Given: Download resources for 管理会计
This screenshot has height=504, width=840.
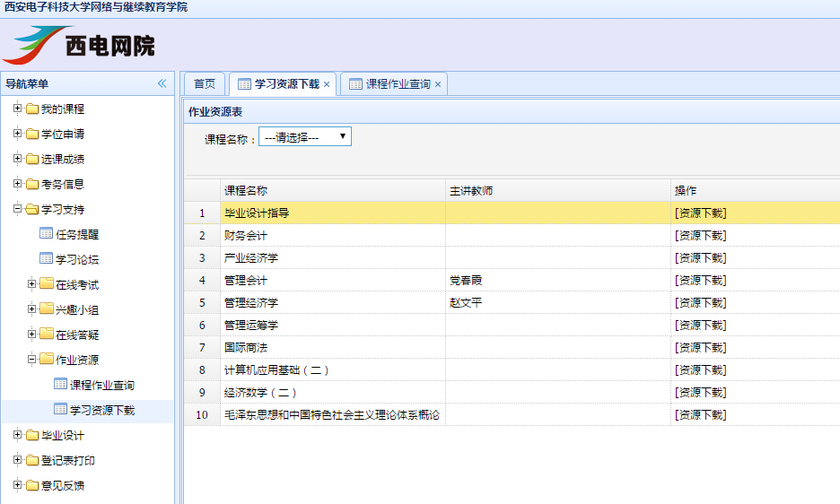Looking at the screenshot, I should [700, 281].
